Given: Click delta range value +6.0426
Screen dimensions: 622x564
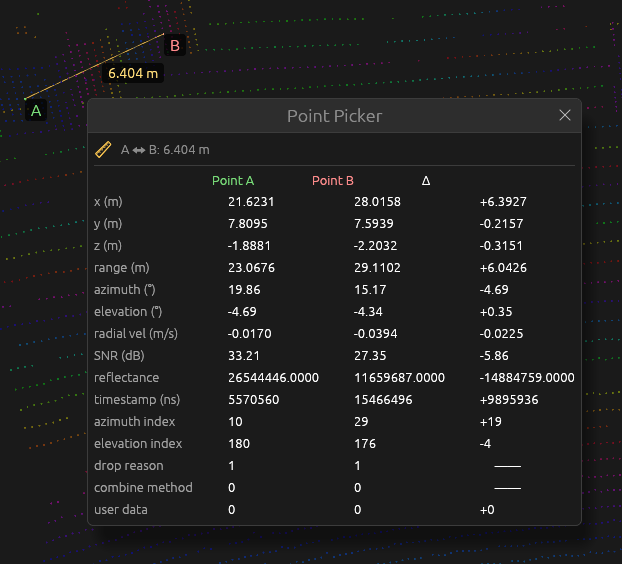Looking at the screenshot, I should (x=503, y=268).
